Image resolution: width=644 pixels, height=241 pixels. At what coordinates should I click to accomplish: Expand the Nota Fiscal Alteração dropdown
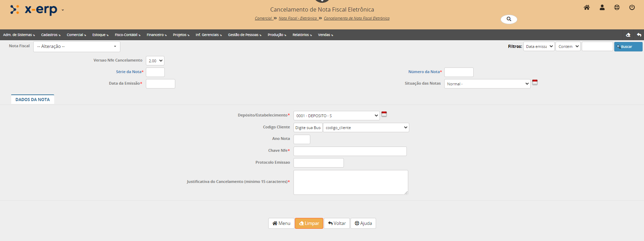click(77, 47)
